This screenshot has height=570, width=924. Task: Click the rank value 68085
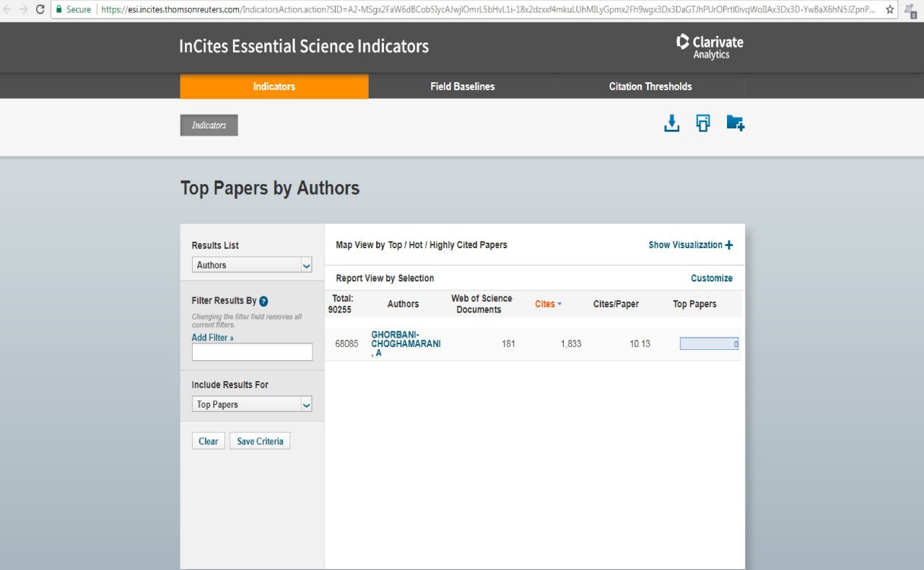(x=346, y=344)
